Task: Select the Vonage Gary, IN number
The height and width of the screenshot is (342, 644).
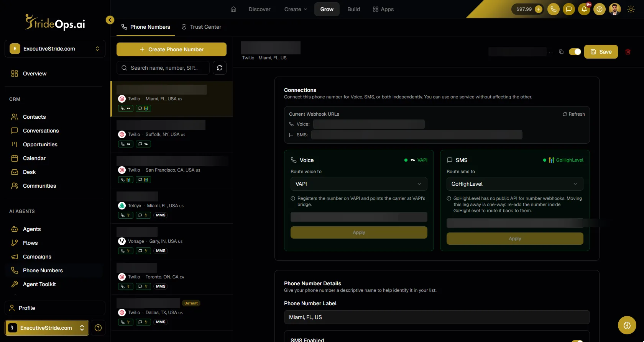Action: point(172,241)
